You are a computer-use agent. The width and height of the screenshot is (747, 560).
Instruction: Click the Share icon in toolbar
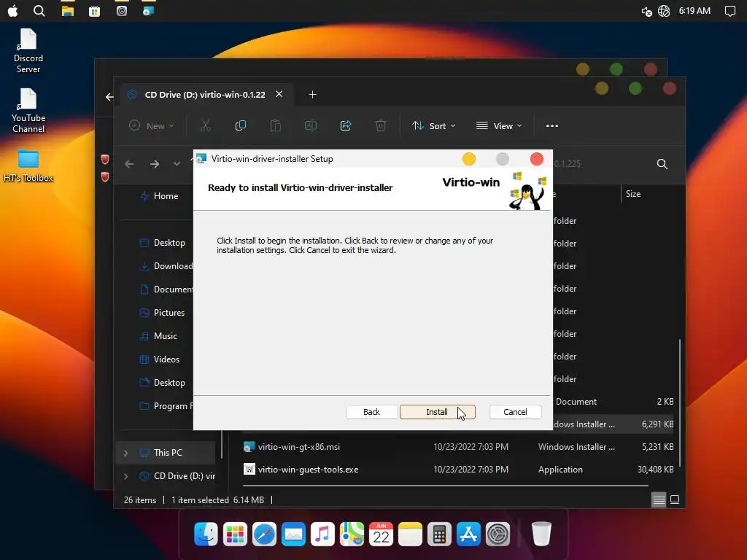pyautogui.click(x=345, y=125)
